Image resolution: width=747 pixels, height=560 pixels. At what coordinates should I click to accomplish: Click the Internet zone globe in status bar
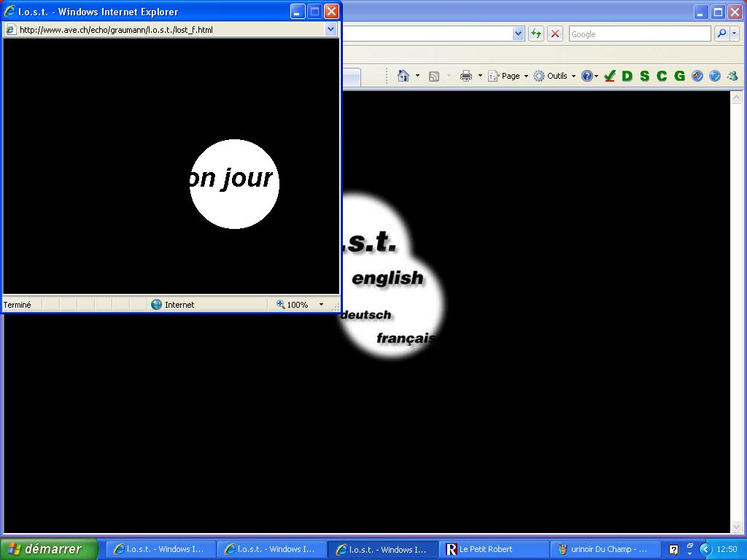pos(156,304)
